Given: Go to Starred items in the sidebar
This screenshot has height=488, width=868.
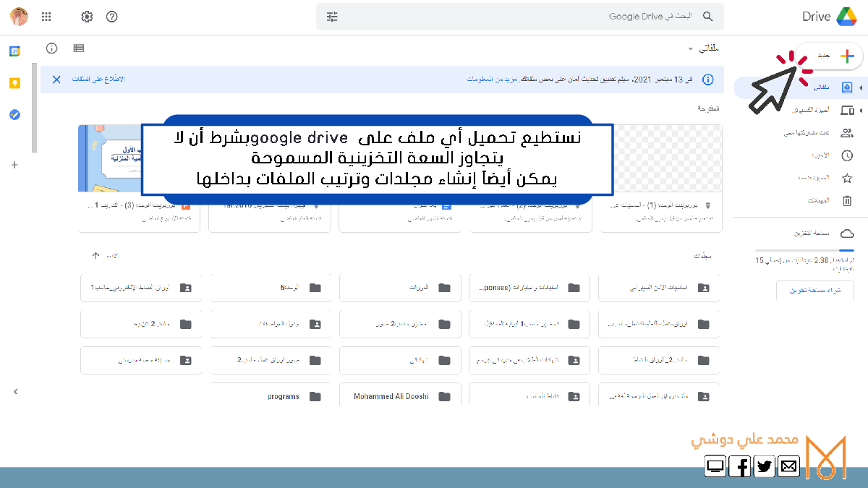Looking at the screenshot, I should 847,178.
